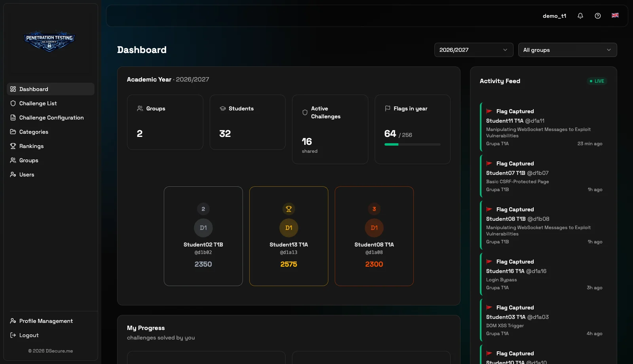Click the 'My Progress' heading
The height and width of the screenshot is (364, 633).
click(146, 328)
